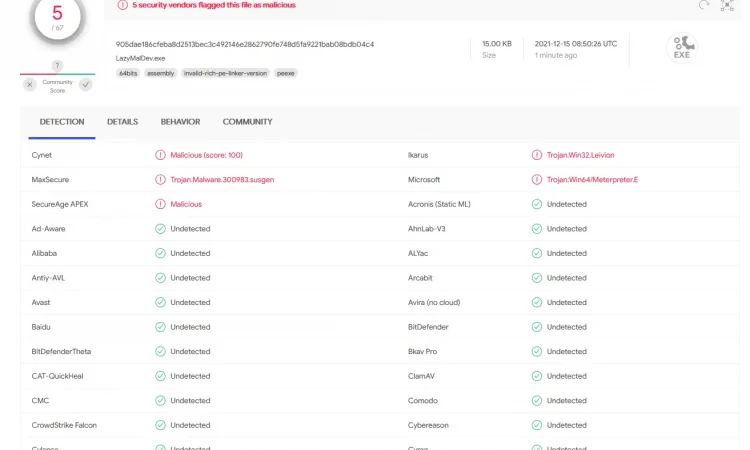Click the BitDefender undetected check icon

(537, 327)
